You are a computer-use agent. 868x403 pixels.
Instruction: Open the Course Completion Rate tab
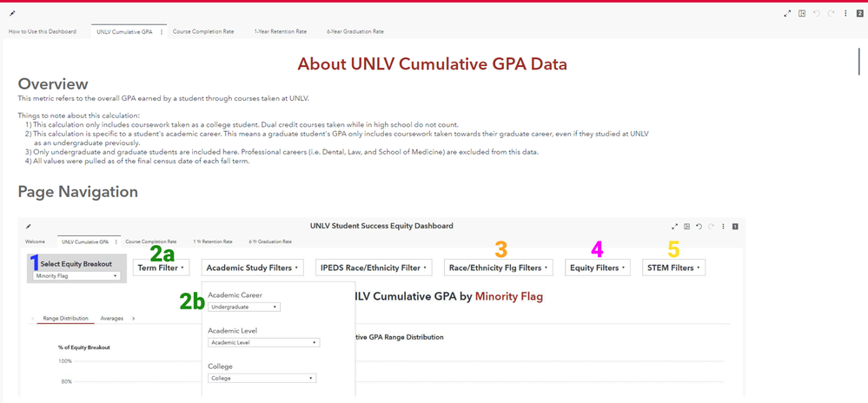pyautogui.click(x=203, y=31)
